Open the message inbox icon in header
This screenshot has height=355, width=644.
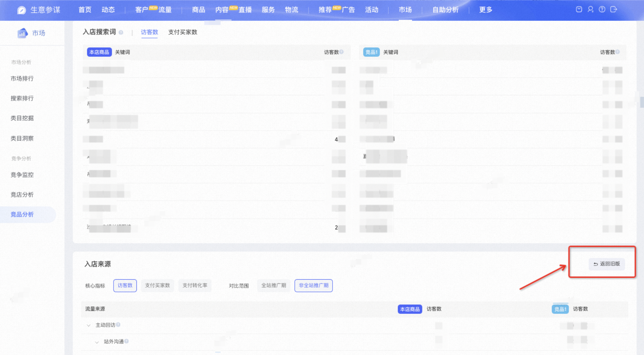click(579, 10)
